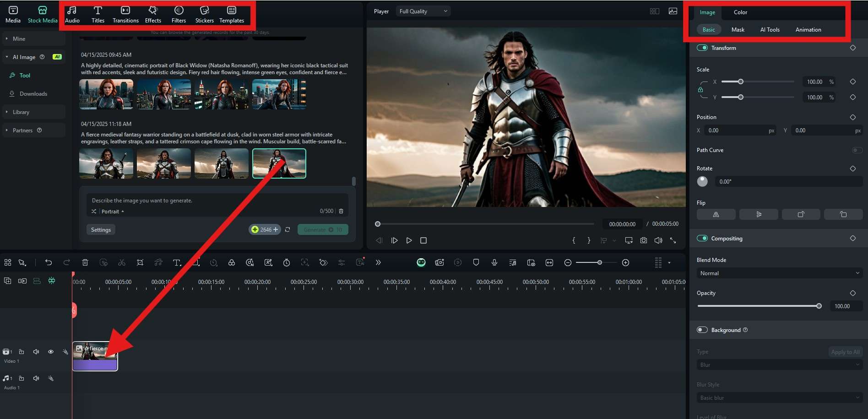Add text with the Text tool icon
The image size is (868, 419).
(x=177, y=262)
